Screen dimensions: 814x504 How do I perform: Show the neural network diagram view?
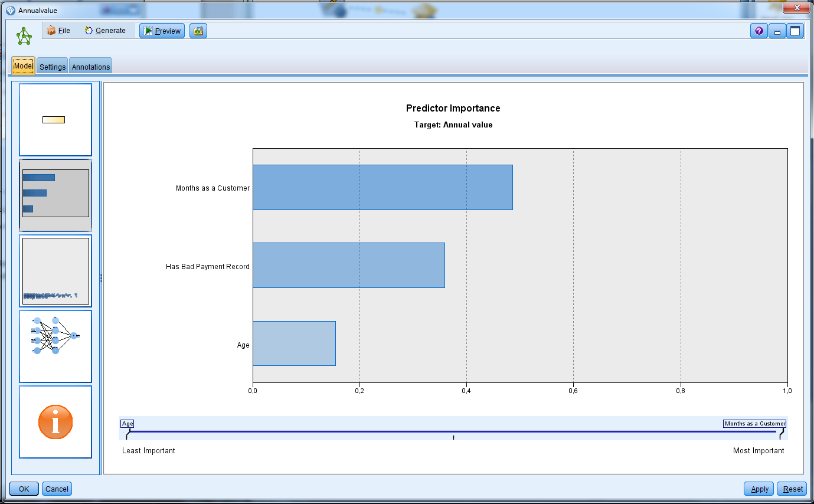pyautogui.click(x=55, y=346)
